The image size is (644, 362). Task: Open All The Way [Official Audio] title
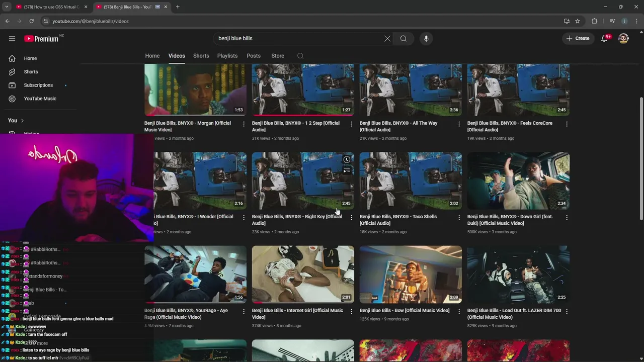[x=398, y=126]
